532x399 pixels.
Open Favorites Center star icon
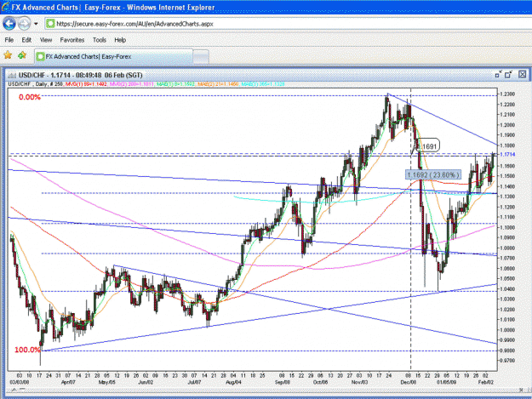[x=8, y=55]
